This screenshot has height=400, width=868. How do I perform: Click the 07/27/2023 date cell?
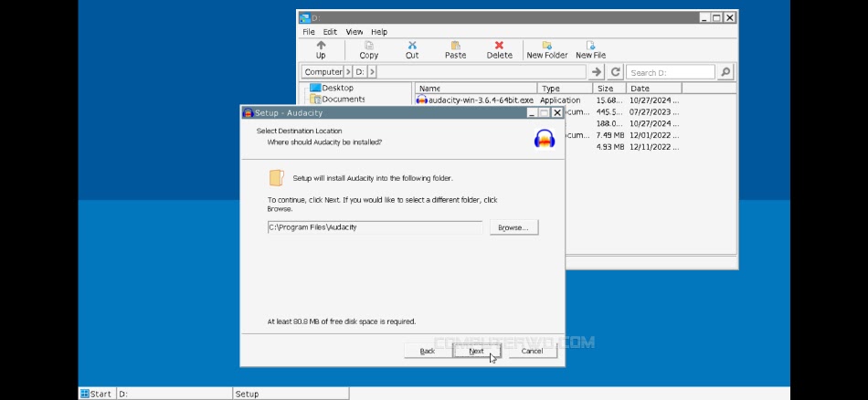654,111
